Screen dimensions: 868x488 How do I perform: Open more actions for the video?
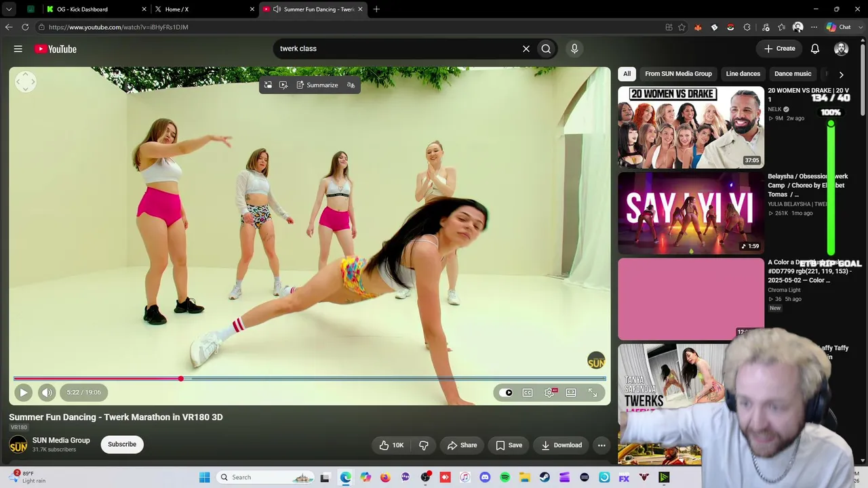(601, 445)
